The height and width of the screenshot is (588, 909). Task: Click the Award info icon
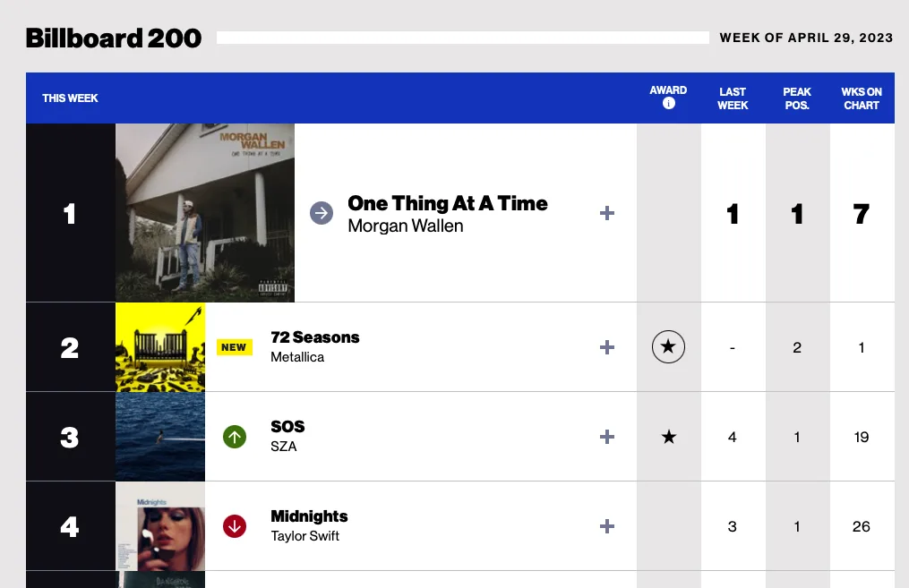click(668, 104)
